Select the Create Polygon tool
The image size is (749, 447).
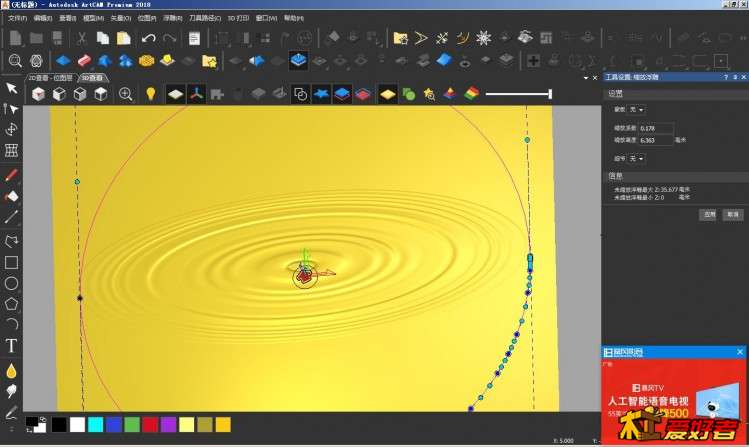(12, 303)
